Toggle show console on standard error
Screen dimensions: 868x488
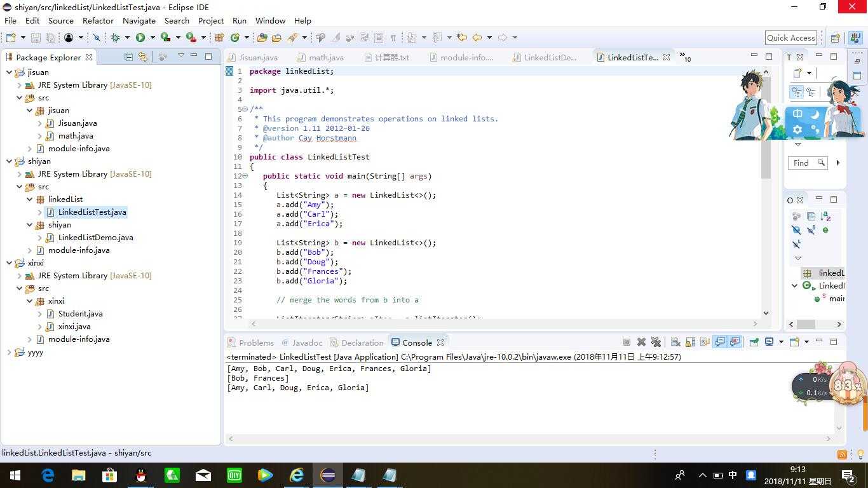pos(735,342)
